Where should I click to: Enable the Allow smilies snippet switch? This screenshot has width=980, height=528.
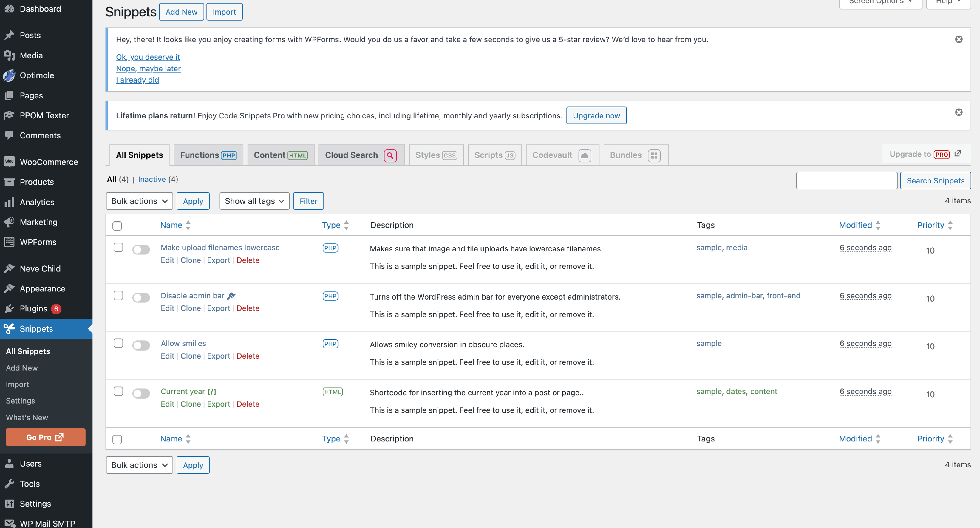[141, 345]
